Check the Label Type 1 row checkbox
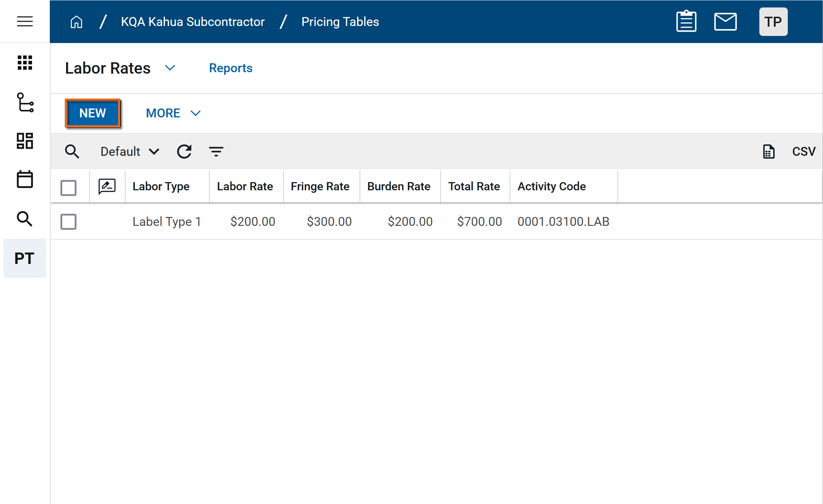 68,222
